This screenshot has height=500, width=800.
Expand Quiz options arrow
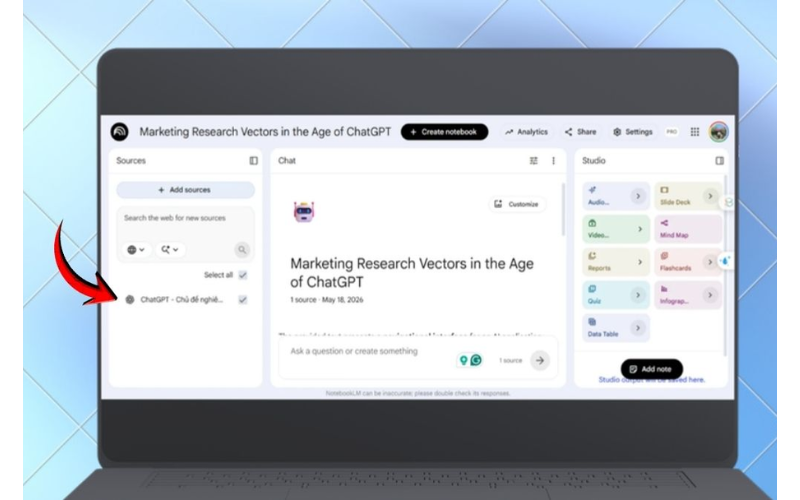coord(638,295)
